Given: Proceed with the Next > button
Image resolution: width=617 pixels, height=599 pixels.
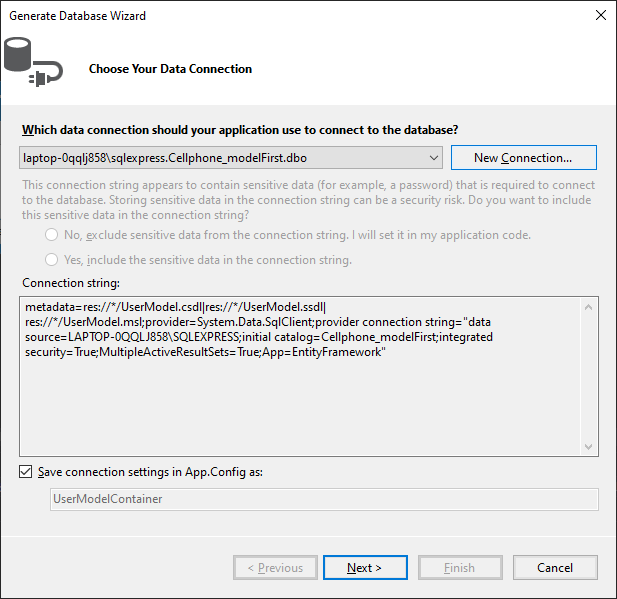Looking at the screenshot, I should [x=365, y=568].
